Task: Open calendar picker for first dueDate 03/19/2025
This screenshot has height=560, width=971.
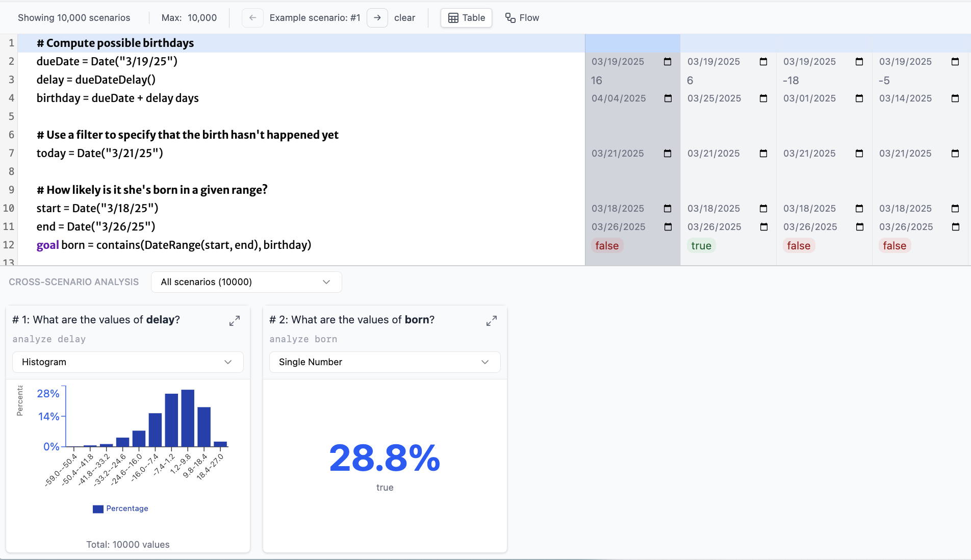Action: pyautogui.click(x=667, y=62)
